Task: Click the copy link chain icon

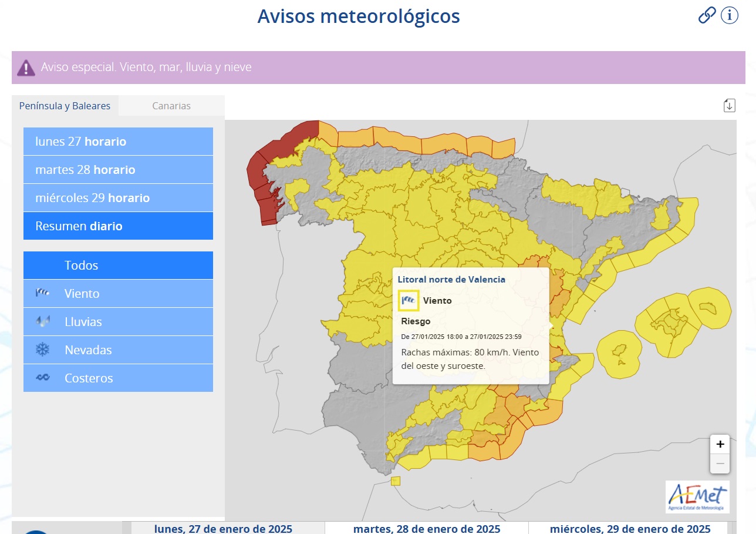Action: pyautogui.click(x=707, y=15)
